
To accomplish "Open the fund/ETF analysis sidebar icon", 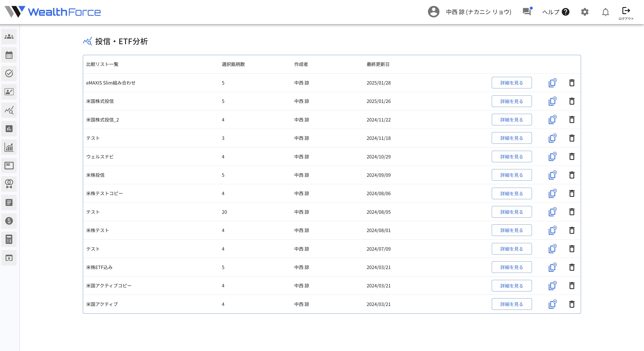I will tap(9, 110).
